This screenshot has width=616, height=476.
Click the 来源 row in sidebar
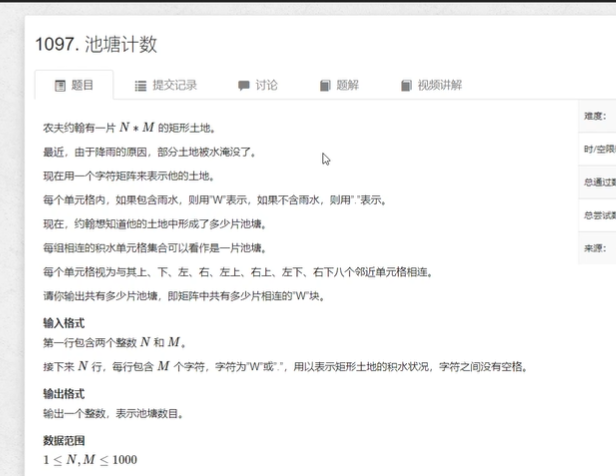pos(597,248)
